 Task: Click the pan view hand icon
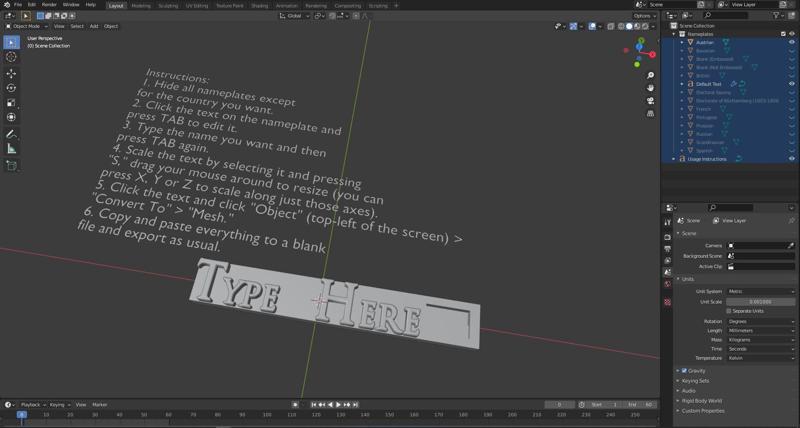tap(651, 88)
